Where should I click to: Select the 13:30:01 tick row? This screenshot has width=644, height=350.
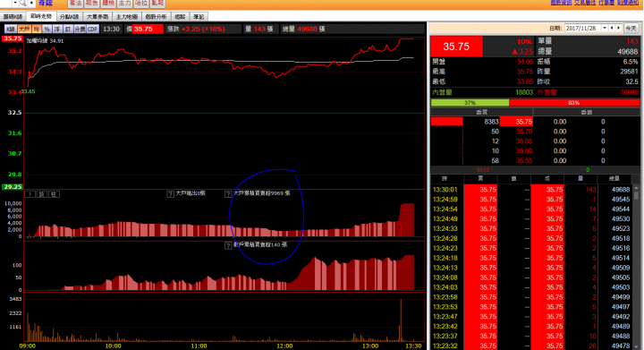(x=531, y=190)
